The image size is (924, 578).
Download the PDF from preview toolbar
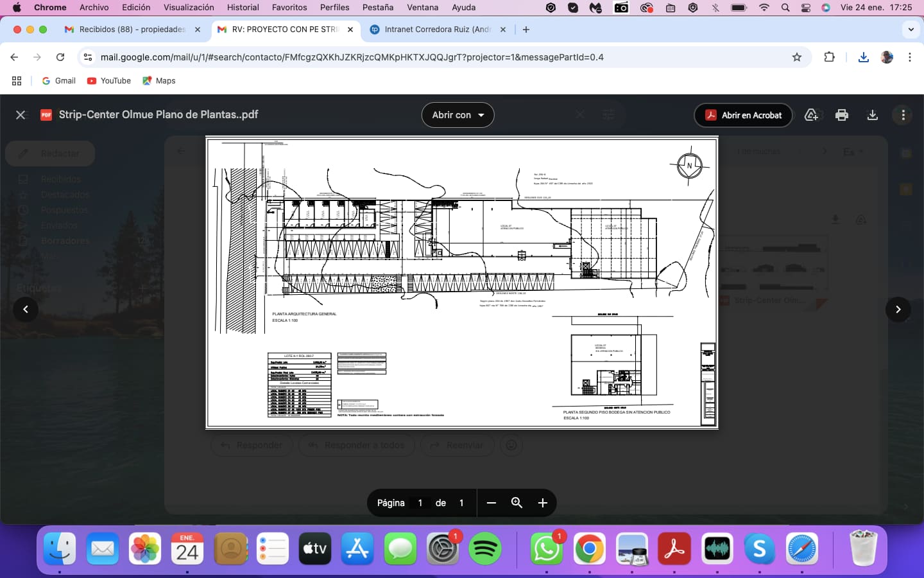point(873,115)
